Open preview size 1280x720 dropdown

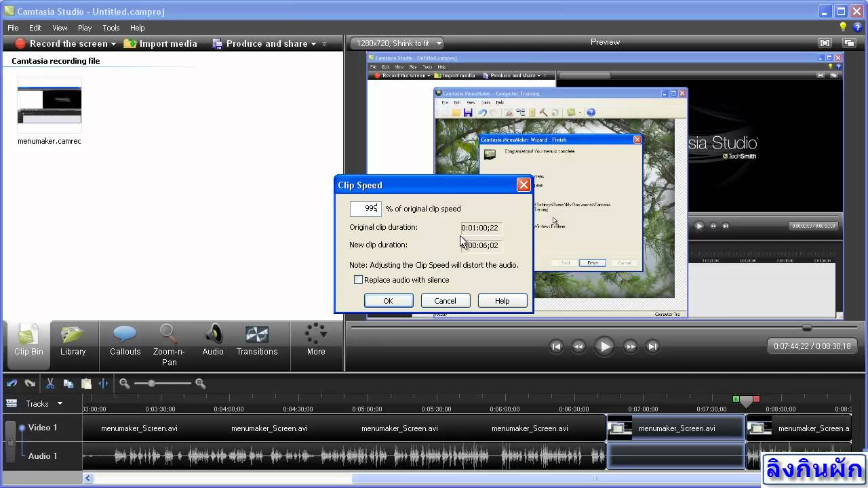coord(397,43)
